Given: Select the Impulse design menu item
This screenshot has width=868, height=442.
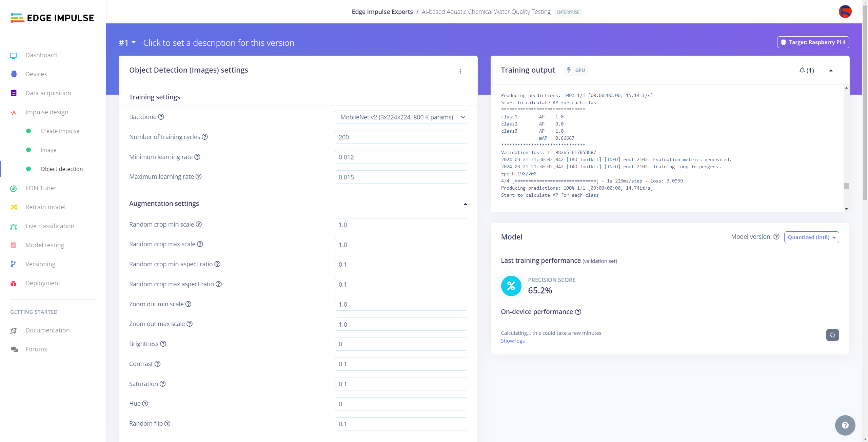Looking at the screenshot, I should 47,112.
